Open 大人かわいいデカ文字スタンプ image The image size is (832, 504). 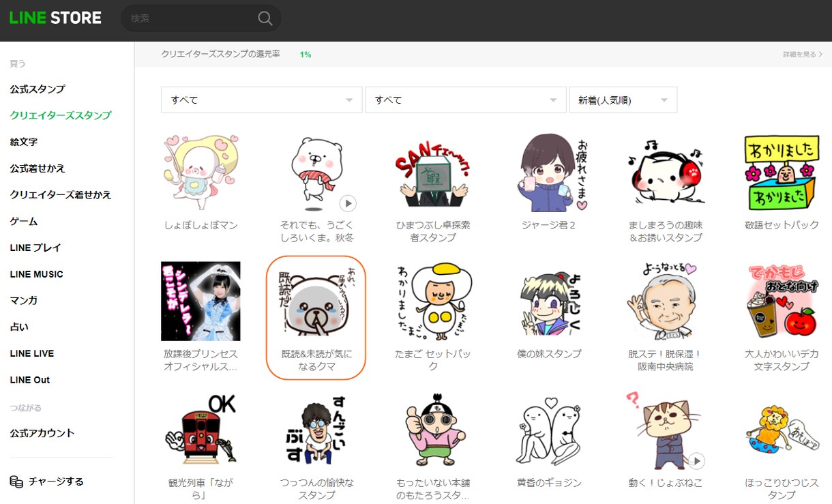[782, 301]
